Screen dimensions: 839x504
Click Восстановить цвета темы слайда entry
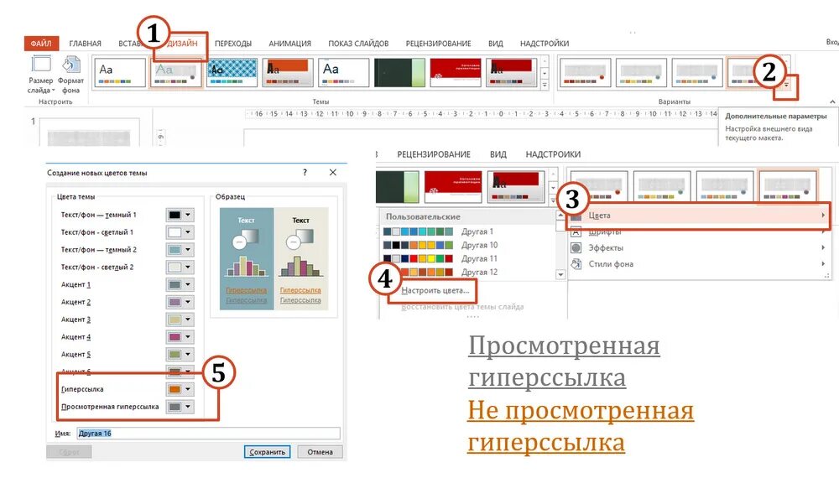462,307
